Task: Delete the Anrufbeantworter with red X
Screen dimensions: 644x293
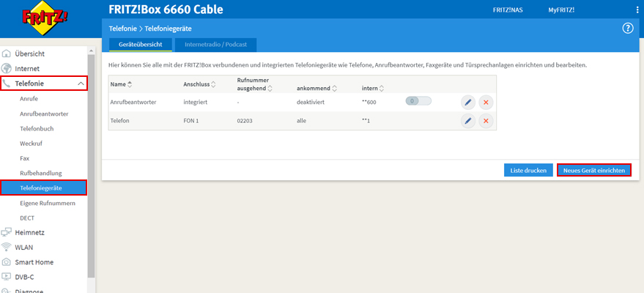Action: coord(486,102)
